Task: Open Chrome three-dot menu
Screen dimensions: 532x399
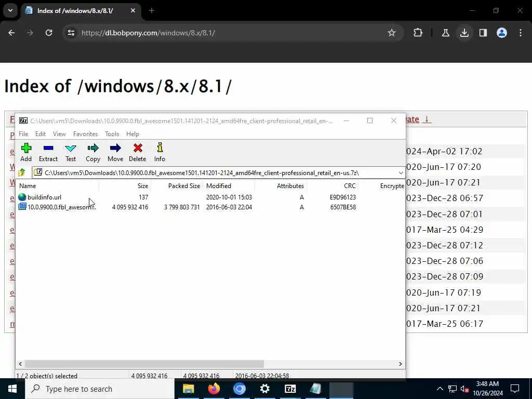Action: [521, 33]
